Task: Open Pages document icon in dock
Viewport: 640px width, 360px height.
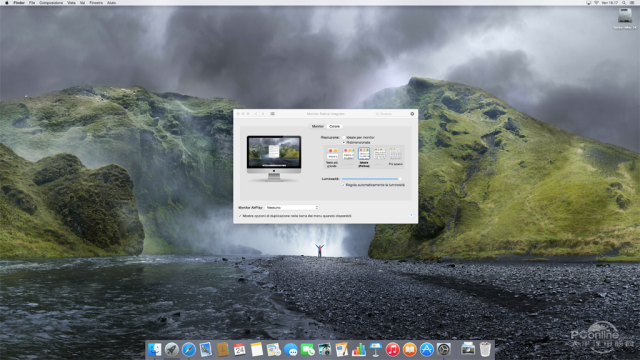Action: (x=341, y=349)
